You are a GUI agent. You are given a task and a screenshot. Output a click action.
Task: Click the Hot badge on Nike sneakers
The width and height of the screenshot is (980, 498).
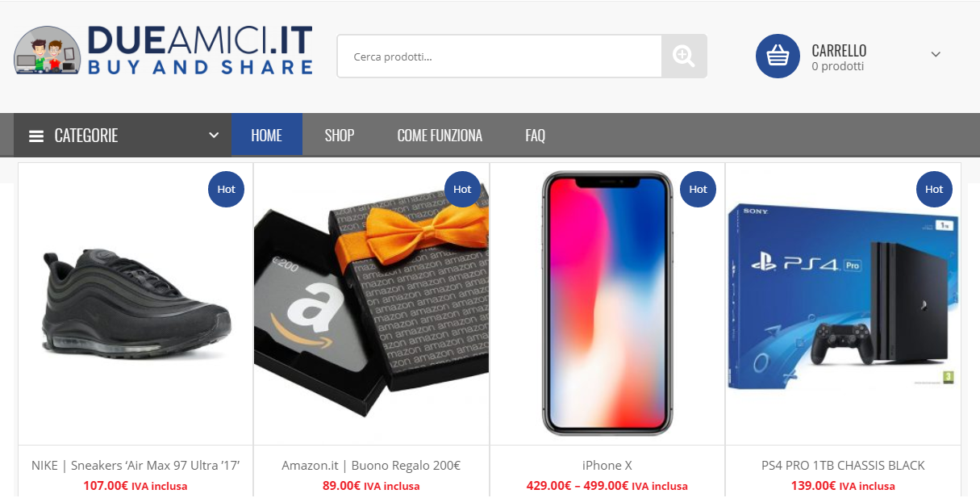(226, 189)
